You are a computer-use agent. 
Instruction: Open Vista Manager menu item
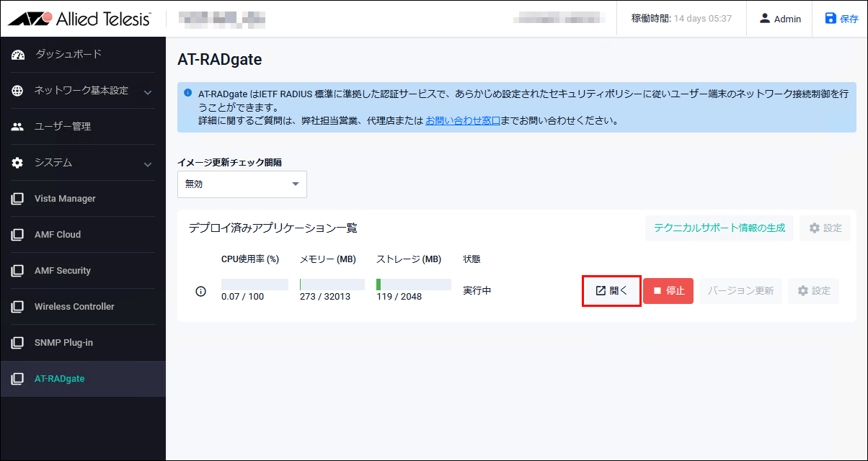(65, 199)
